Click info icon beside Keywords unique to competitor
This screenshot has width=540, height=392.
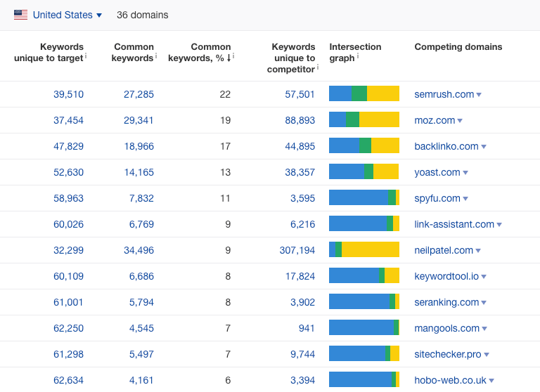pos(318,67)
